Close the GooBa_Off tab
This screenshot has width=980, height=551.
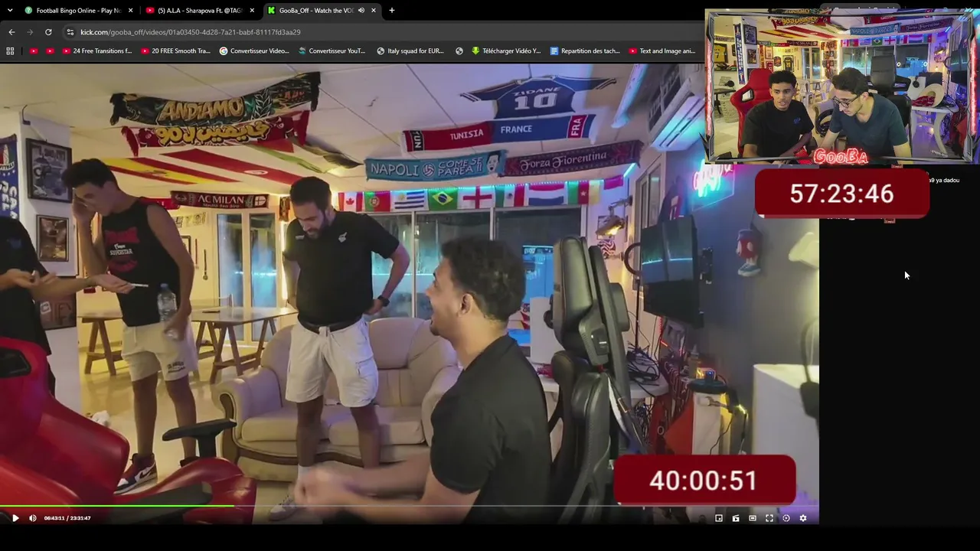click(x=374, y=11)
